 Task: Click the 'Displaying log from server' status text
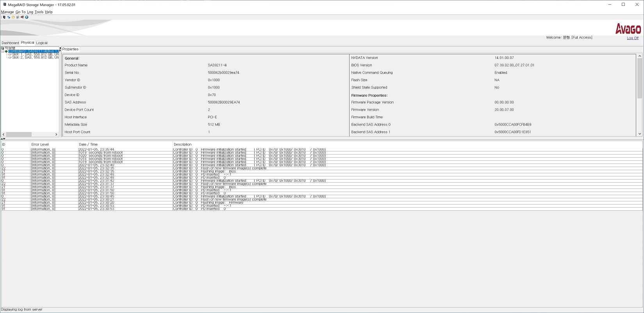pos(22,309)
